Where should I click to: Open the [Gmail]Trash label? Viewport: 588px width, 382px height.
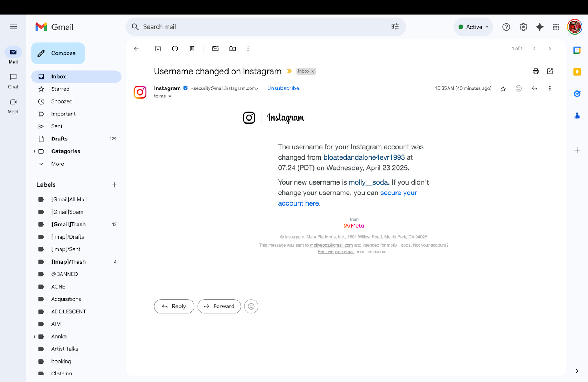coord(76,224)
